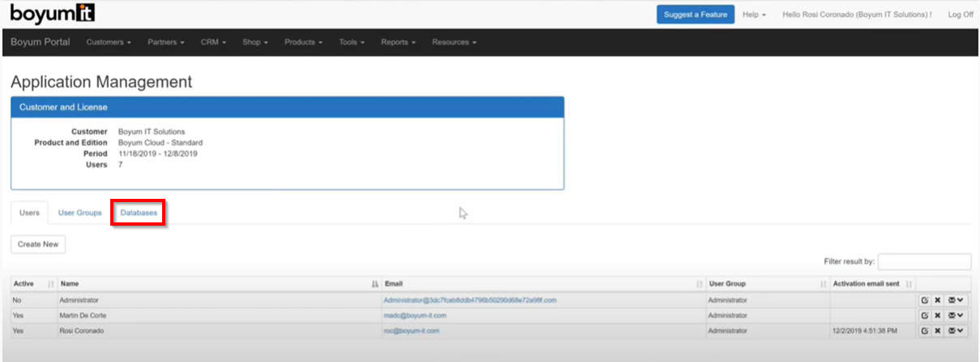The height and width of the screenshot is (362, 980).
Task: Open email options for Martin De Corte
Action: pos(956,315)
